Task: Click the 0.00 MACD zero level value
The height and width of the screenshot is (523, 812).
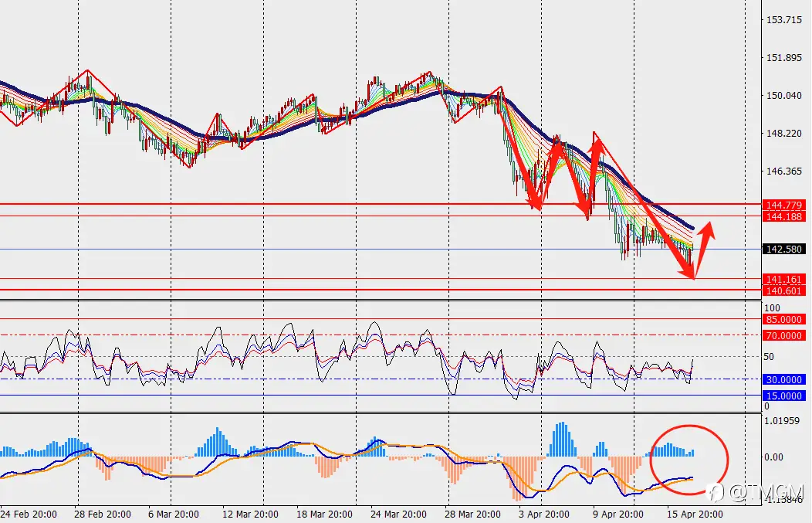Action: point(773,457)
